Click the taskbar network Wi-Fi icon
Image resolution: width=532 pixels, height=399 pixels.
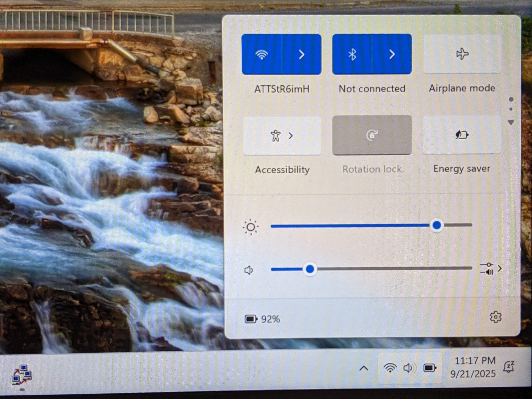click(390, 368)
